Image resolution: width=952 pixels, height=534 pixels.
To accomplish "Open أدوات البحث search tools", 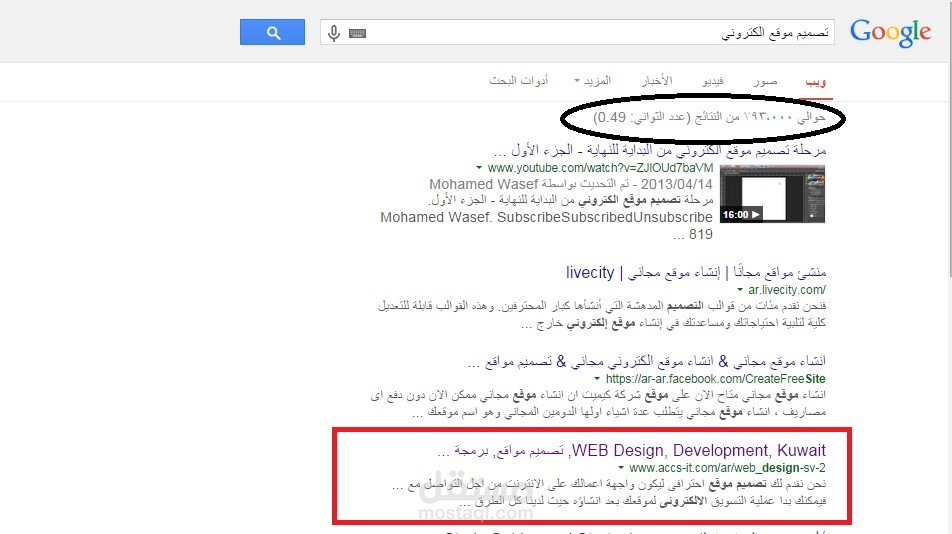I will pos(518,81).
